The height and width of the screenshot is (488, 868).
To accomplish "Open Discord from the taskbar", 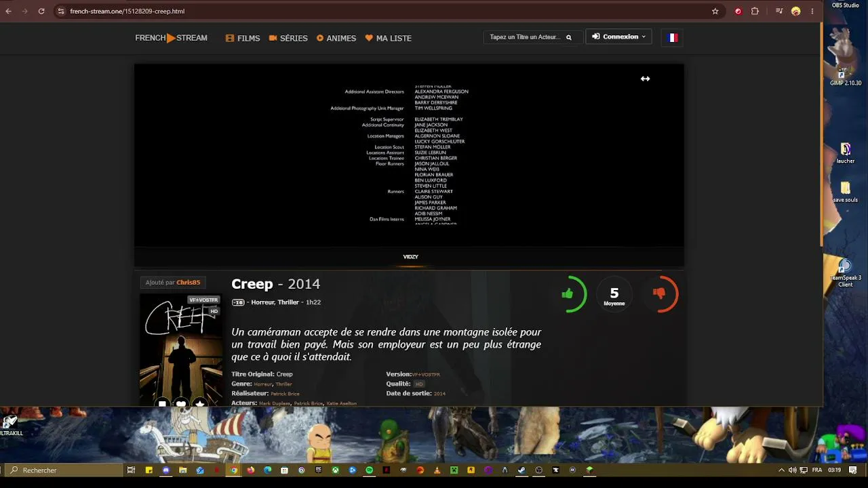I will tap(165, 470).
